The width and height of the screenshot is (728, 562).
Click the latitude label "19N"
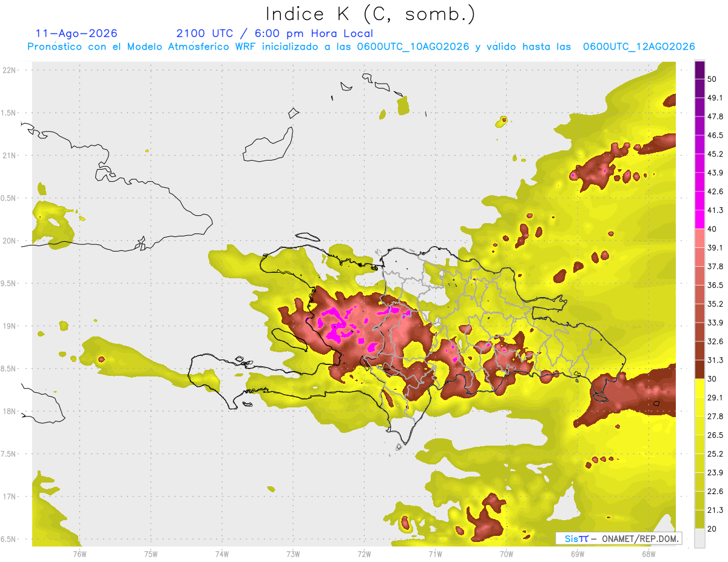pos(8,326)
